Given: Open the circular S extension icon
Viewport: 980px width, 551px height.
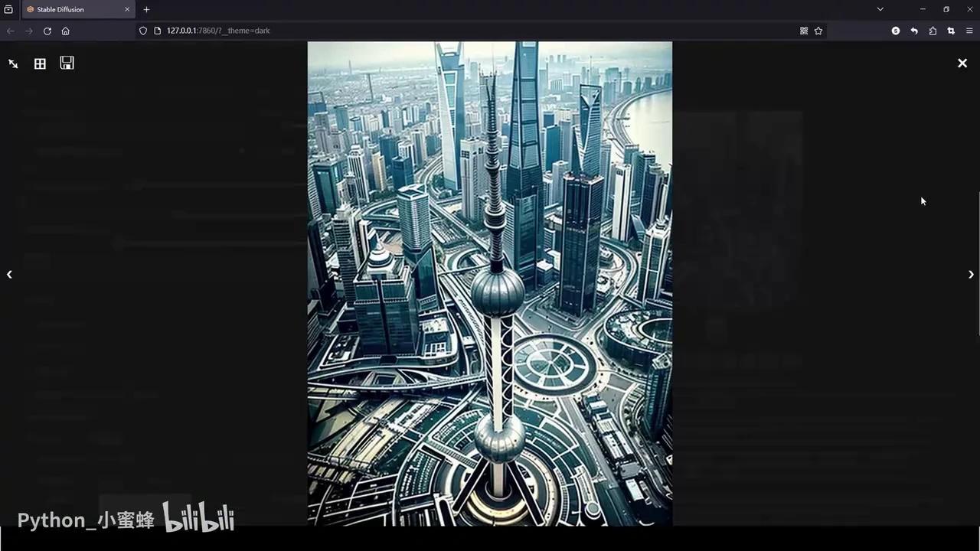Looking at the screenshot, I should [896, 31].
